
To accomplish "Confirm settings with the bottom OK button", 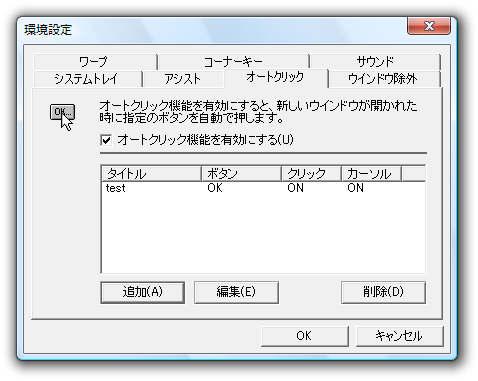I will click(x=305, y=336).
